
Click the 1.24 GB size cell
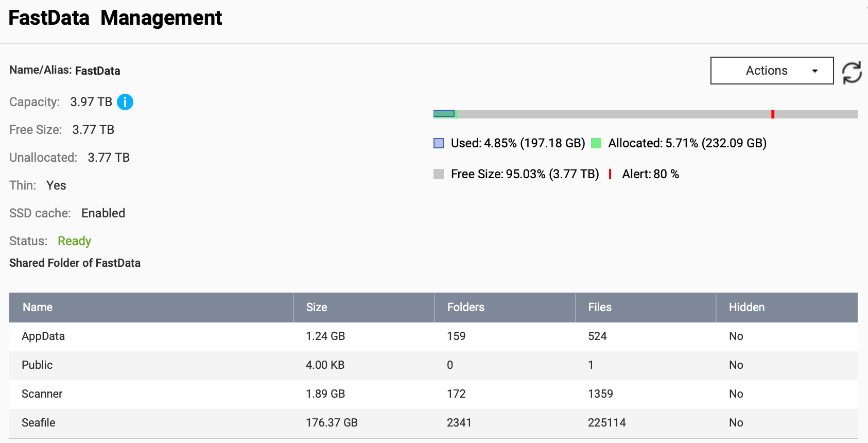pos(325,336)
